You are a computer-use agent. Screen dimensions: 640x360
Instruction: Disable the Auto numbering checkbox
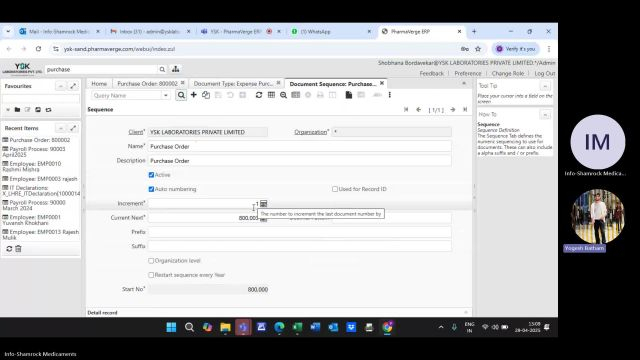[x=151, y=189]
